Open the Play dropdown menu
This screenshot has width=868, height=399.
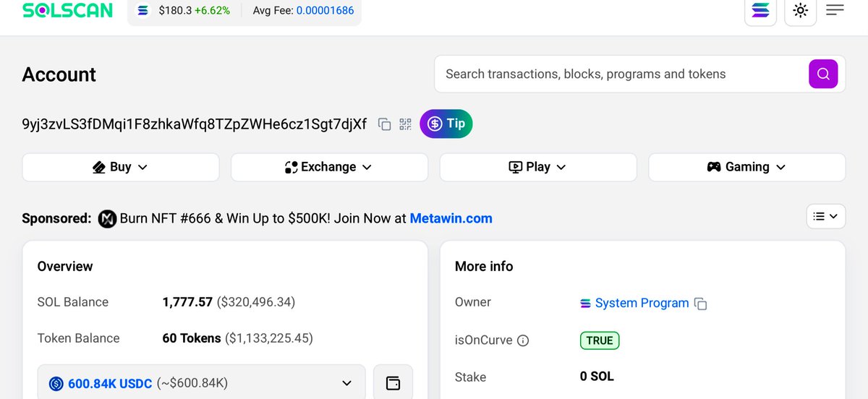click(x=537, y=167)
